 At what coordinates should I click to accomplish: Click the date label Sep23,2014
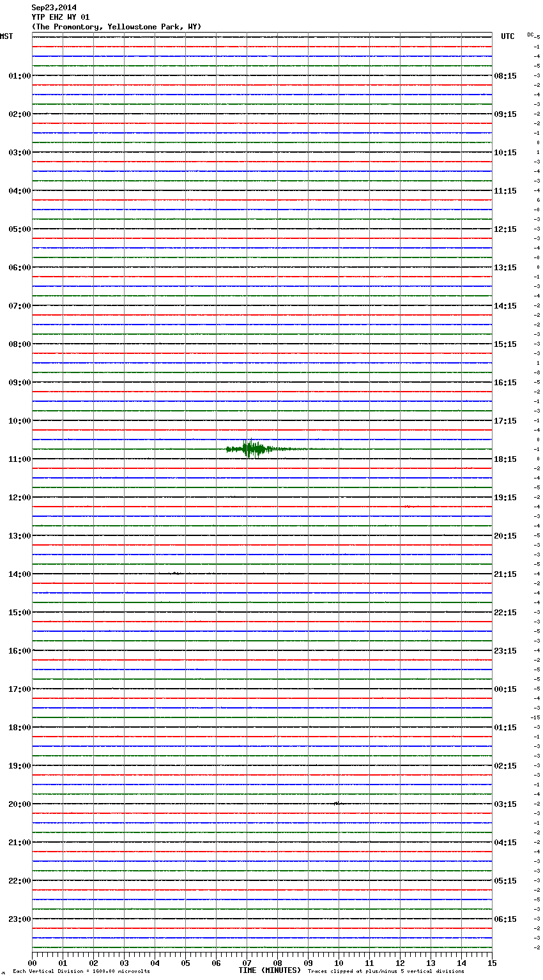(x=54, y=8)
